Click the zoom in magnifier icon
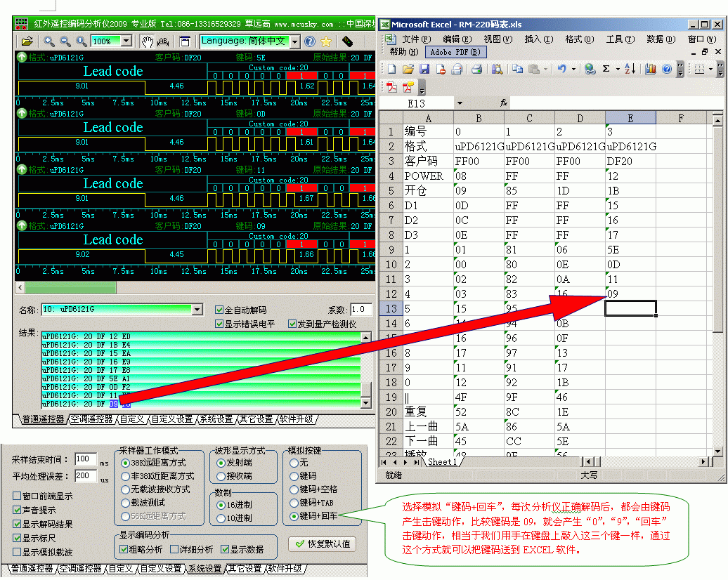Image resolution: width=728 pixels, height=580 pixels. pos(49,41)
